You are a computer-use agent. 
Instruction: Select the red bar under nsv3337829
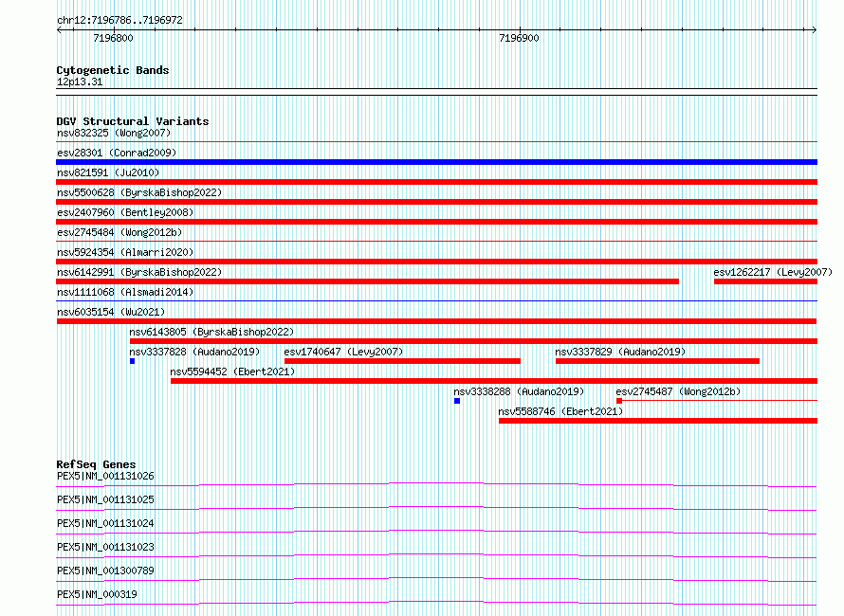657,361
